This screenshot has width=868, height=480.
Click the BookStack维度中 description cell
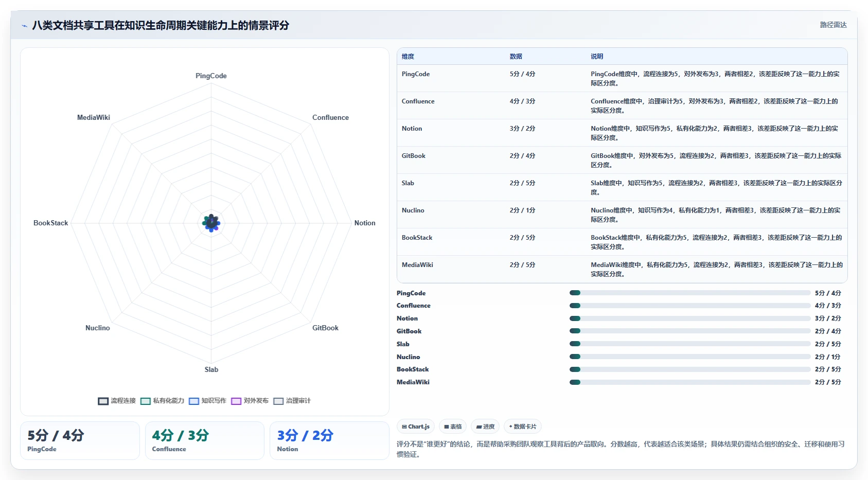pyautogui.click(x=716, y=242)
